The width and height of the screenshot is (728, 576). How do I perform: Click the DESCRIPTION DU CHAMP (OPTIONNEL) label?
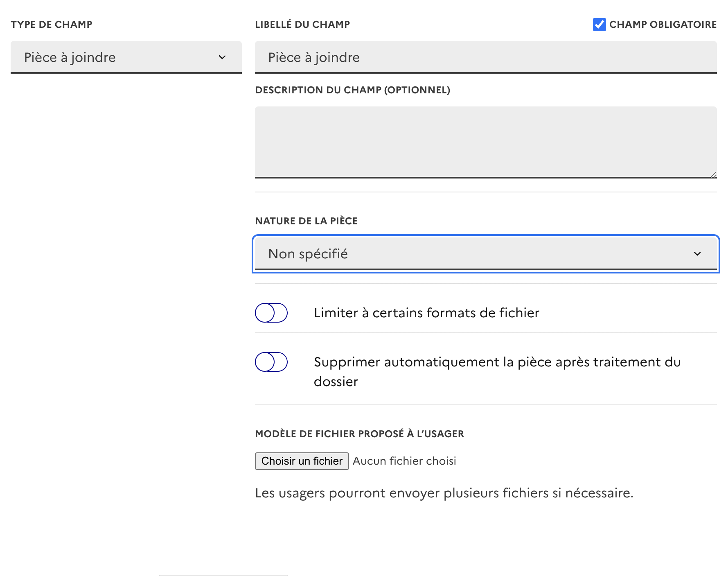pos(352,90)
